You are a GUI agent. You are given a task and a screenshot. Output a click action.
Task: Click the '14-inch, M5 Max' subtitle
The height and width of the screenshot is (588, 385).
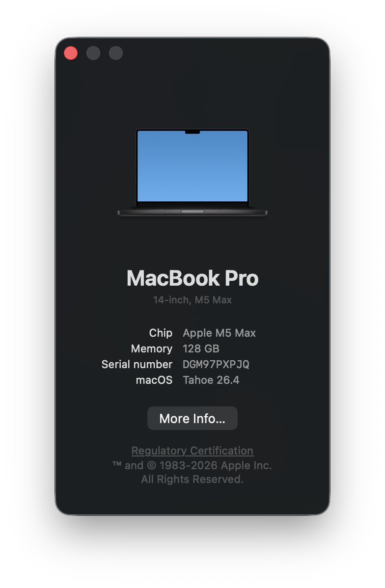192,300
